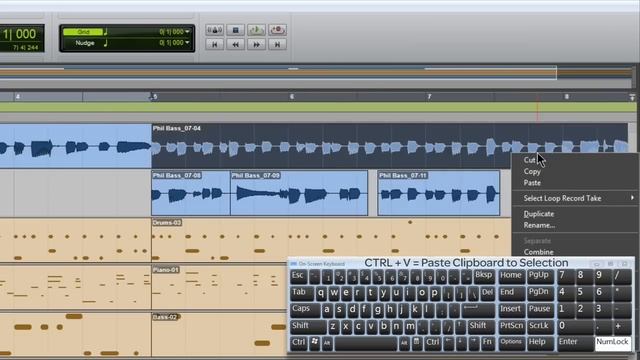
Task: Click the Rewind transport button
Action: [236, 44]
